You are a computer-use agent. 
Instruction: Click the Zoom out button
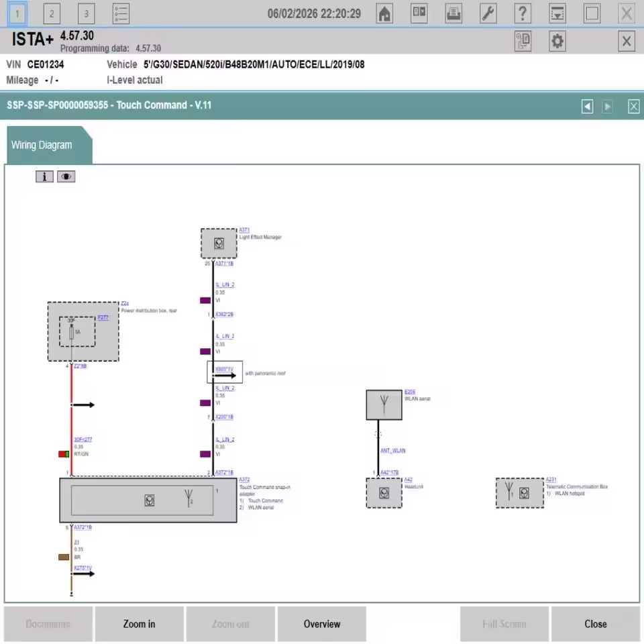tap(230, 624)
